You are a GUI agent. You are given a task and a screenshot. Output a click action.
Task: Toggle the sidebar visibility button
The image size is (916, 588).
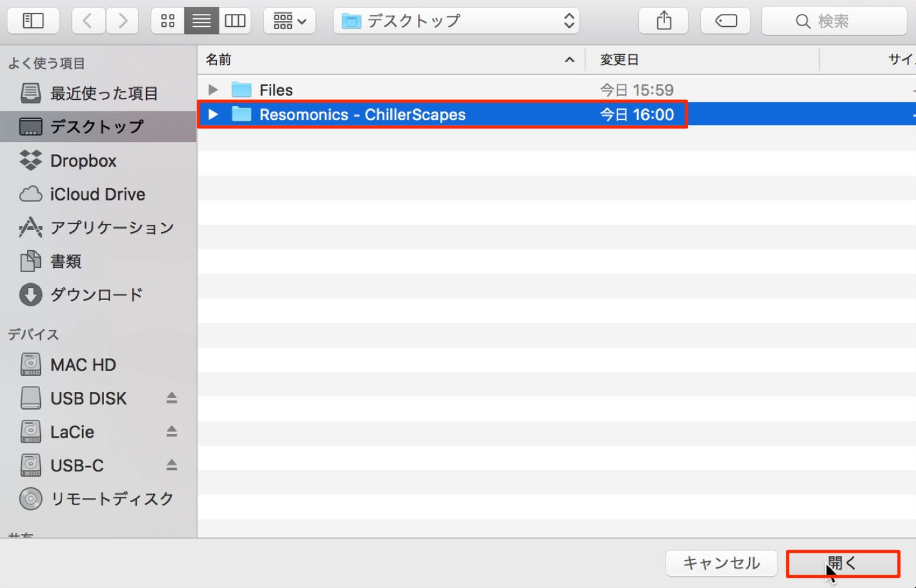(33, 21)
